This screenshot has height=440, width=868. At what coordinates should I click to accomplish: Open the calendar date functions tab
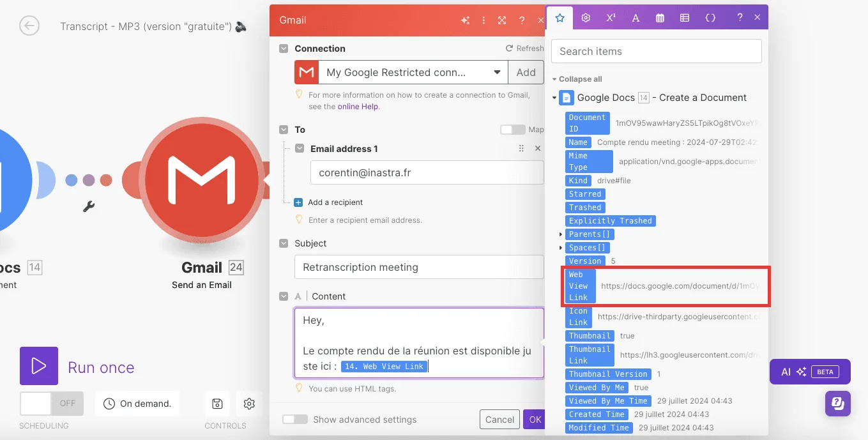click(660, 18)
